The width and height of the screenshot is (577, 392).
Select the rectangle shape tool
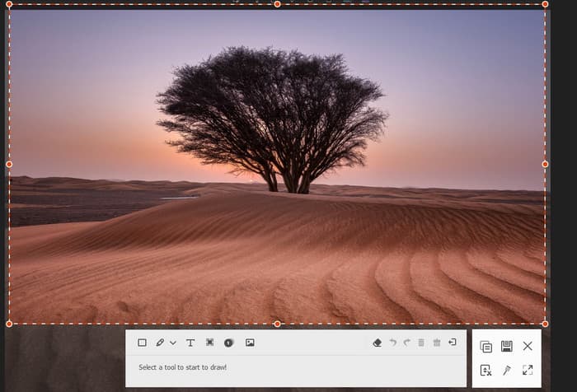pyautogui.click(x=142, y=343)
